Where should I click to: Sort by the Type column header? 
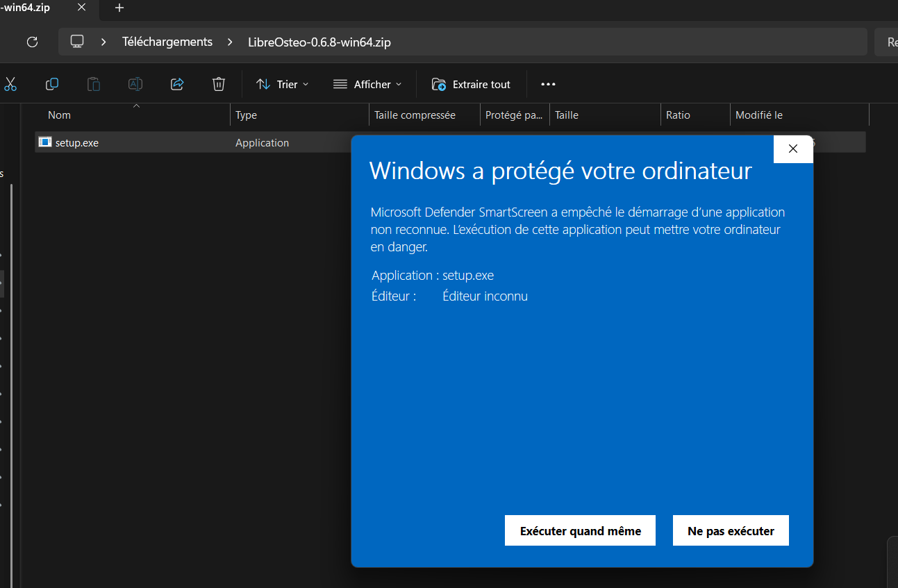pos(299,115)
